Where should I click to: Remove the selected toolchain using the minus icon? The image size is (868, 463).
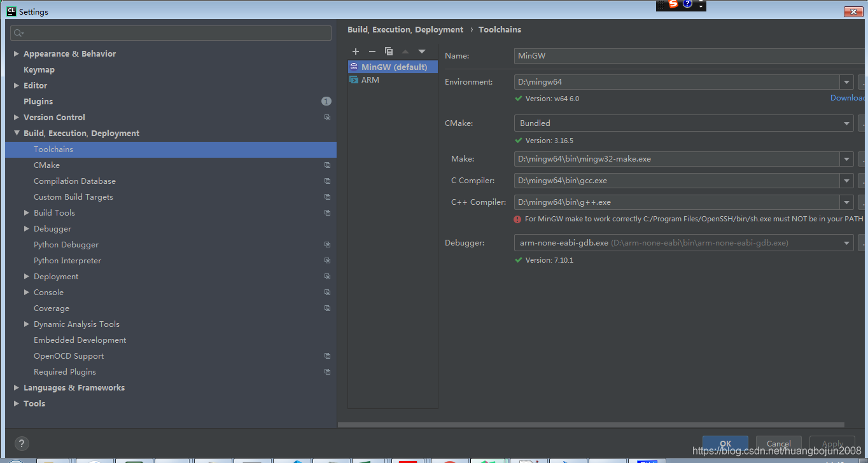click(372, 51)
